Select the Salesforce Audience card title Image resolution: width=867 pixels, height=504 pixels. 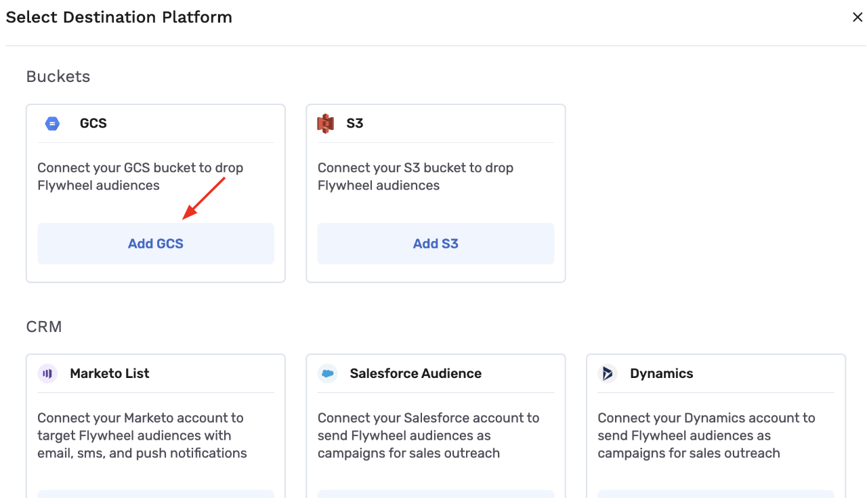click(x=416, y=373)
